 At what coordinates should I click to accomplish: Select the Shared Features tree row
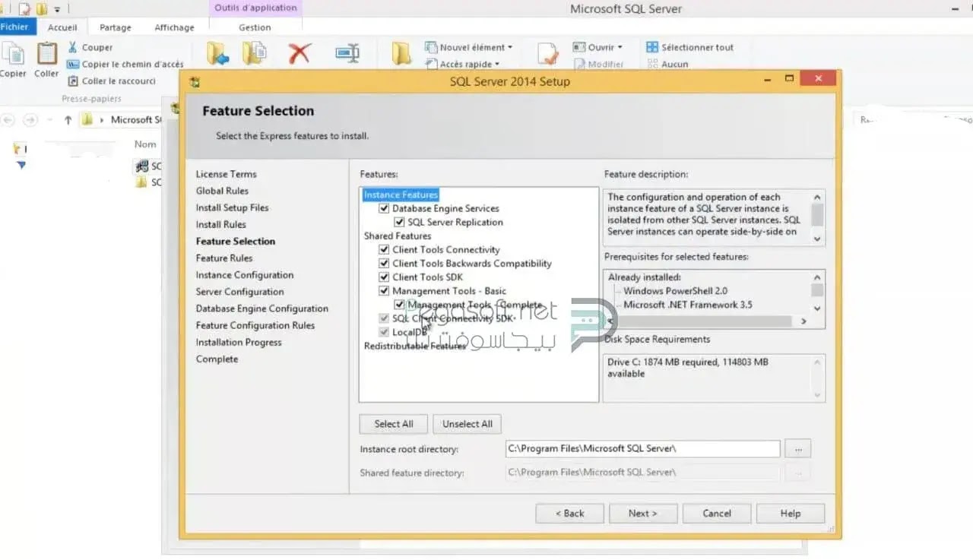coord(397,236)
